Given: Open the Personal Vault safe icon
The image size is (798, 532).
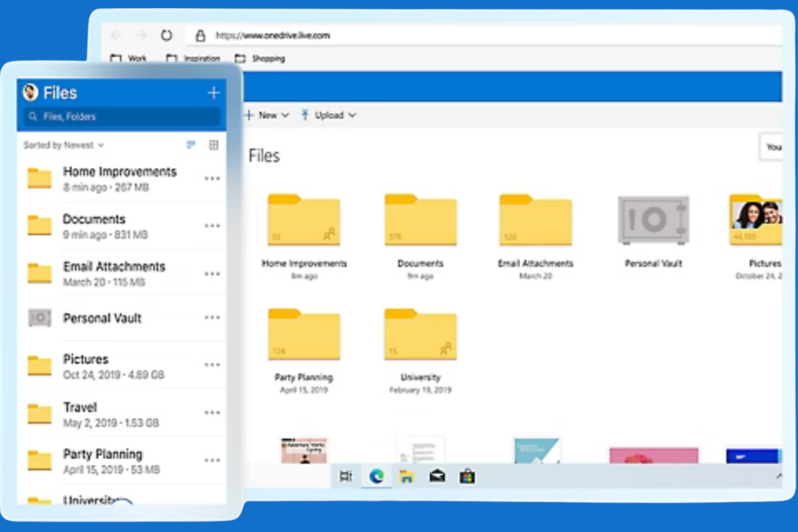Looking at the screenshot, I should [652, 221].
